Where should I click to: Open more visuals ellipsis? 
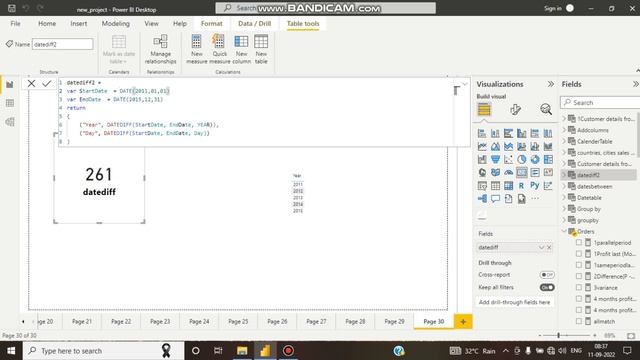pos(535,199)
